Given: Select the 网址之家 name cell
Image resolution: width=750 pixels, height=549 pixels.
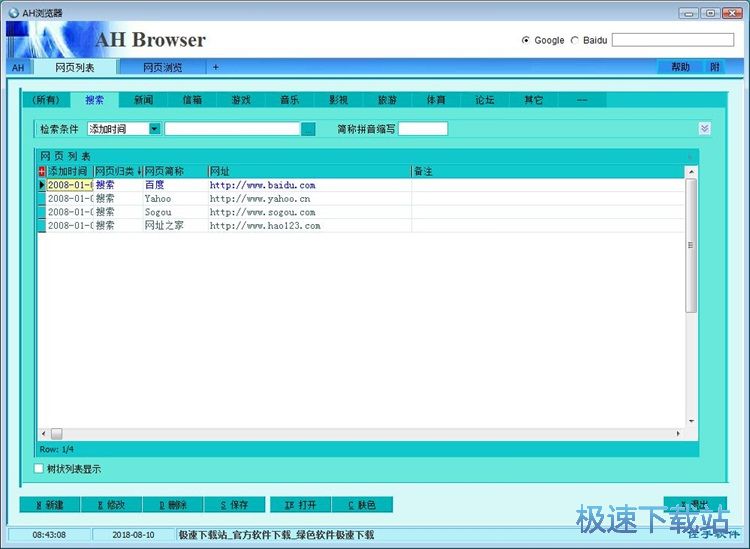Looking at the screenshot, I should click(175, 225).
